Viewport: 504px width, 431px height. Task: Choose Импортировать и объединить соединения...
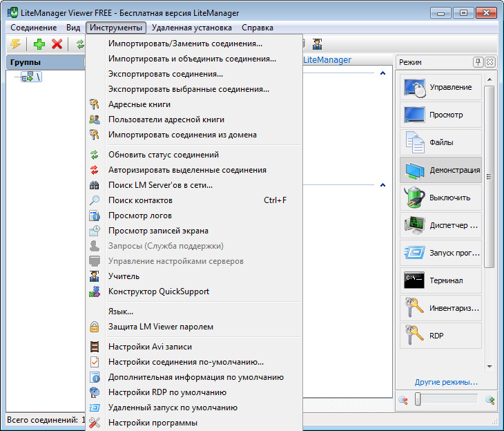pyautogui.click(x=194, y=59)
